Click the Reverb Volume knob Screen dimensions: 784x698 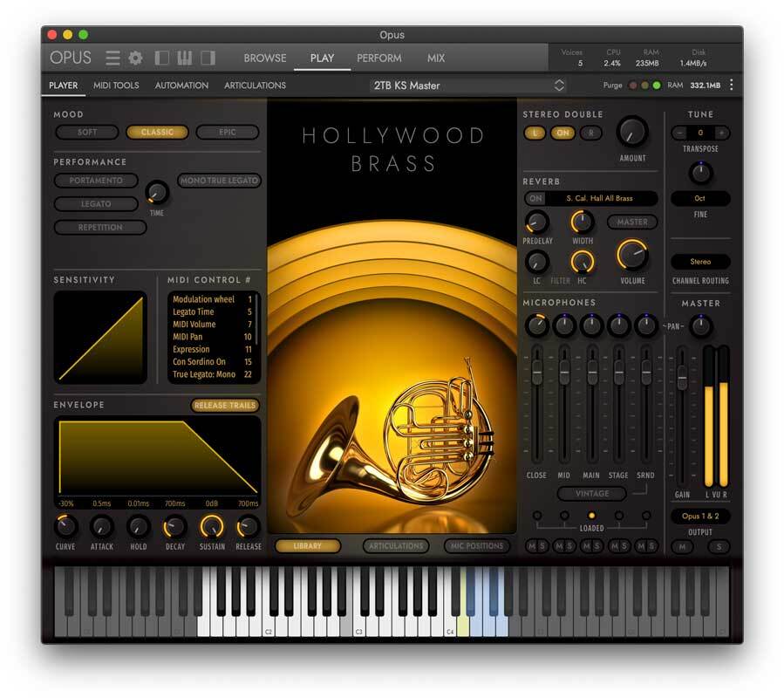click(632, 256)
